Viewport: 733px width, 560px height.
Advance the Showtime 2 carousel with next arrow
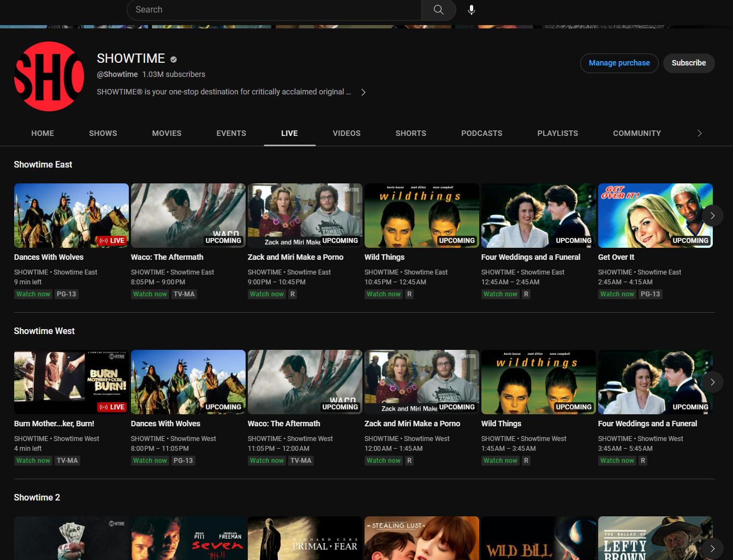(x=713, y=549)
